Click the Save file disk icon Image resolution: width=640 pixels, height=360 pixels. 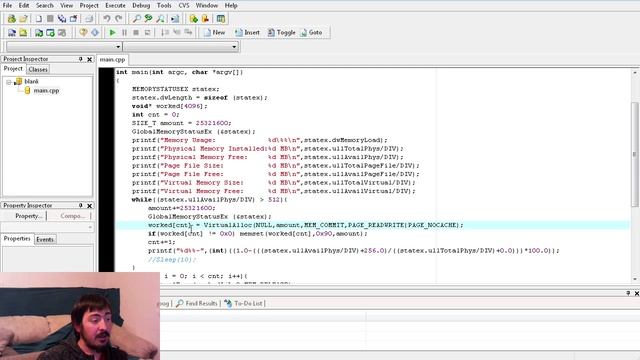click(50, 19)
